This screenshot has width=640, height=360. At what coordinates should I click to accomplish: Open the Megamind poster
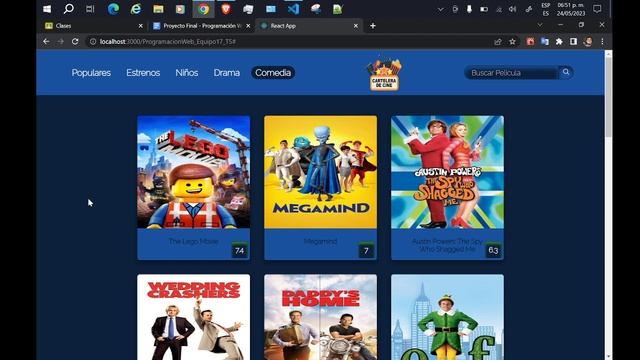tap(320, 172)
